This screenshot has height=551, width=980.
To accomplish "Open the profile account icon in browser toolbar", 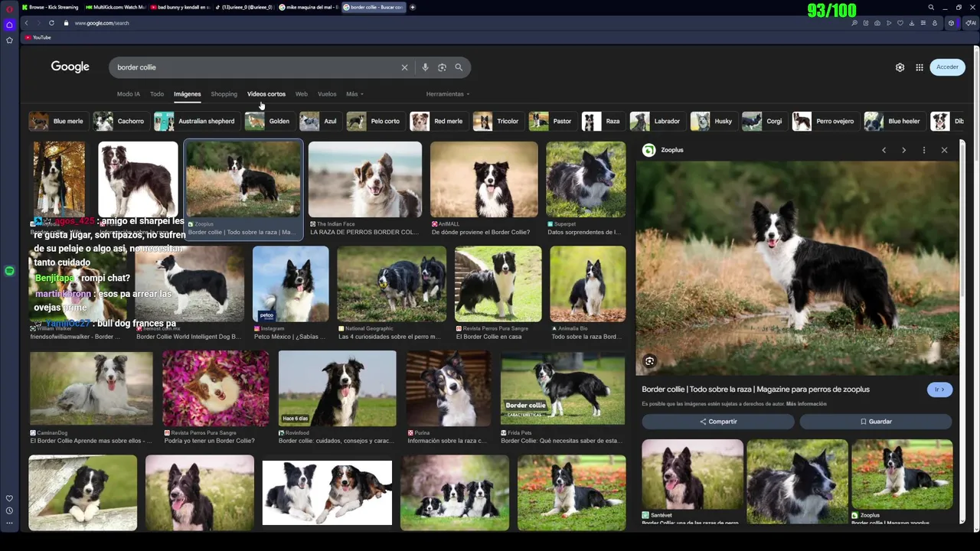I will pyautogui.click(x=934, y=23).
